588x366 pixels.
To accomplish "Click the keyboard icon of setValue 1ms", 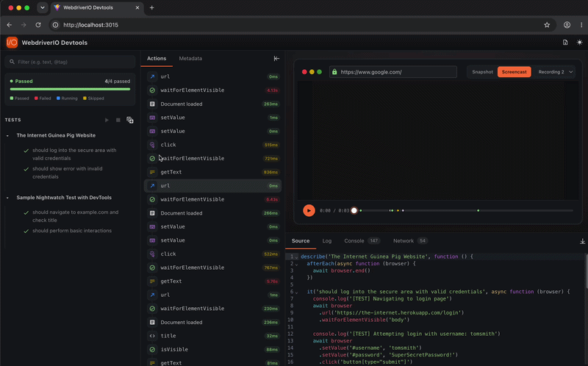I will point(152,118).
